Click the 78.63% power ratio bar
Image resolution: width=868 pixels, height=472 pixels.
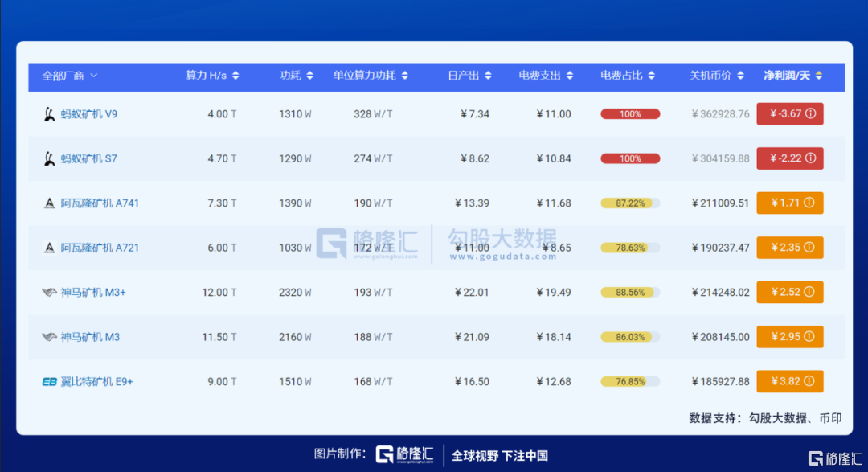[x=630, y=248]
